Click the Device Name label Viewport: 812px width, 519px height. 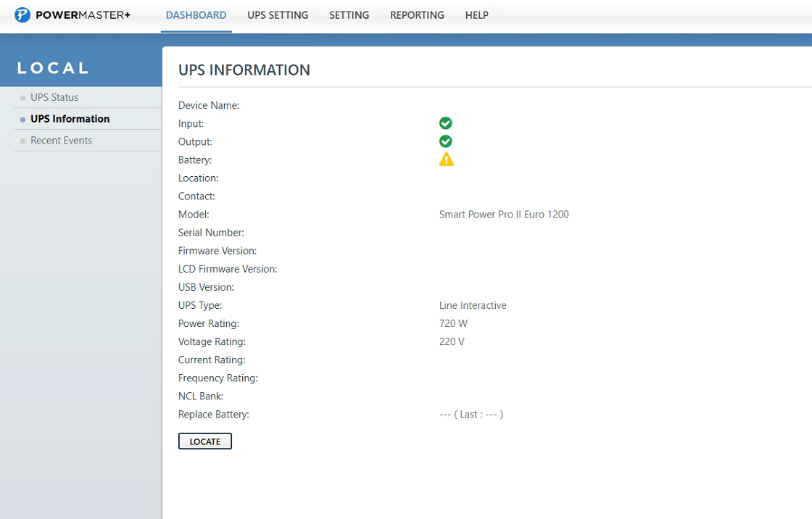(209, 105)
